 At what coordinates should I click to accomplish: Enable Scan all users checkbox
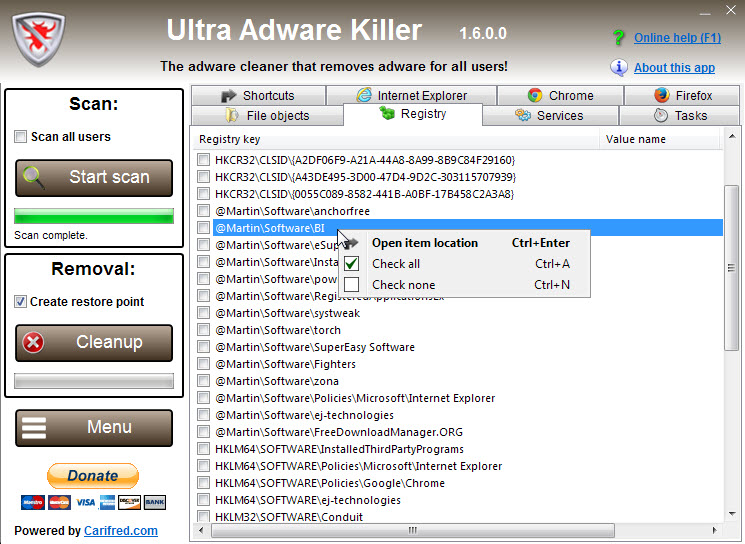pyautogui.click(x=20, y=137)
